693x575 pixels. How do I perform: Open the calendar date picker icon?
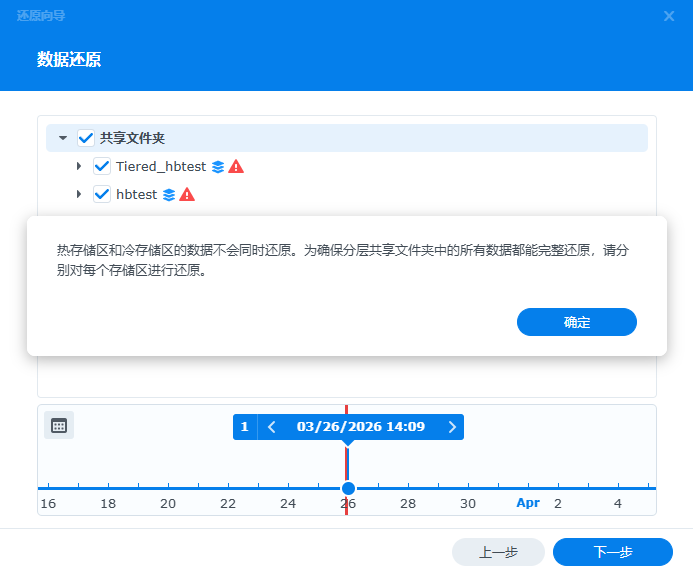pyautogui.click(x=59, y=425)
